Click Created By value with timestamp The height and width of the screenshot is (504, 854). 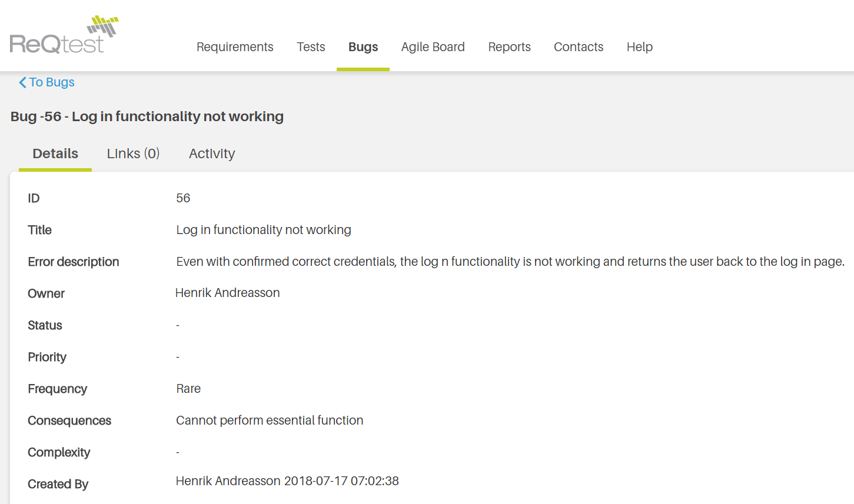click(287, 481)
